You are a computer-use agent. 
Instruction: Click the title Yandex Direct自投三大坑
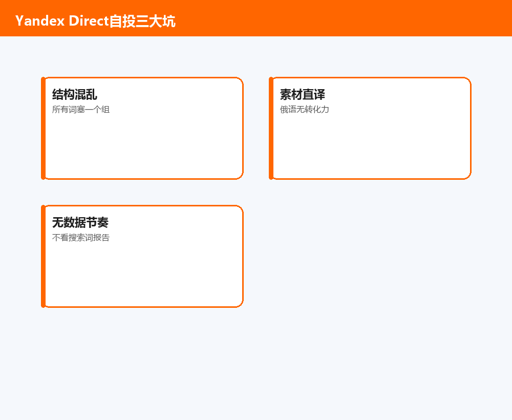tap(95, 21)
